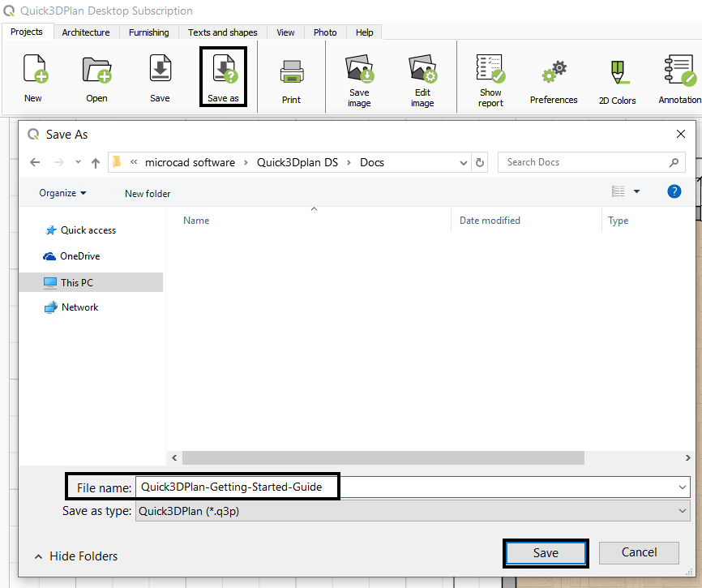Expand hidden path levels chevron
Screen dimensions: 702x588
coord(134,162)
